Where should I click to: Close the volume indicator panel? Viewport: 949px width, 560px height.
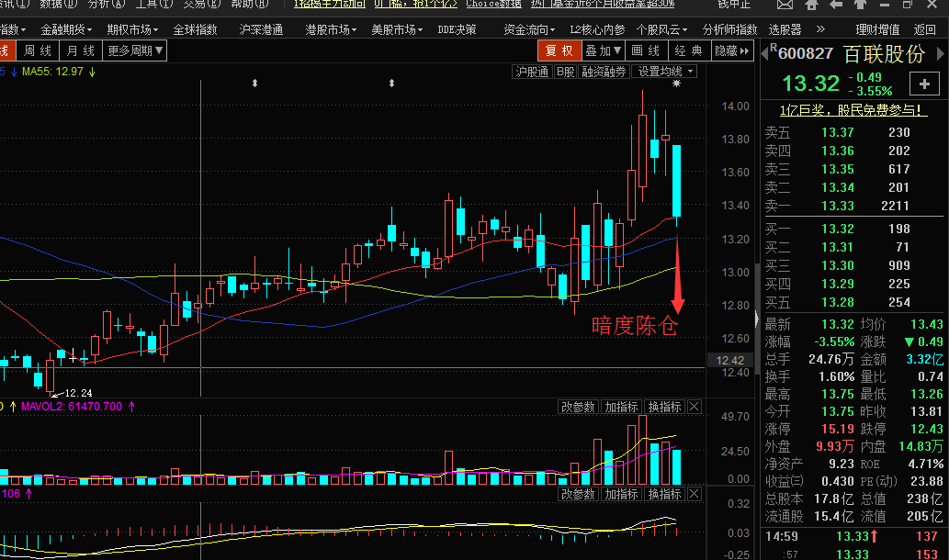point(694,407)
